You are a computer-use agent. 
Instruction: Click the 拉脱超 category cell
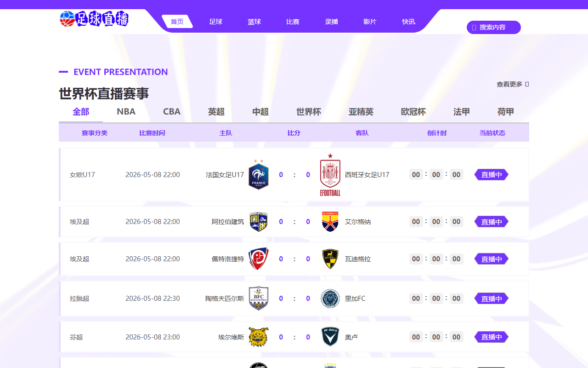click(x=79, y=299)
